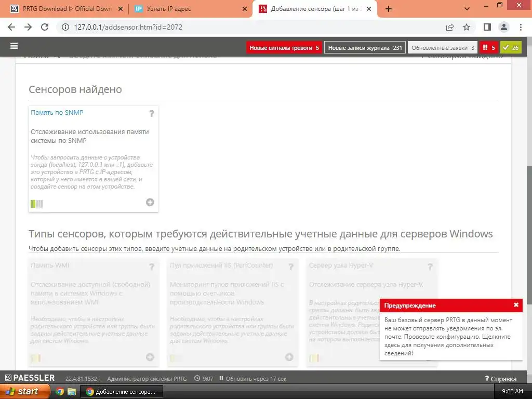Open Новые записи журнала 231
Image resolution: width=532 pixels, height=399 pixels.
pos(365,48)
